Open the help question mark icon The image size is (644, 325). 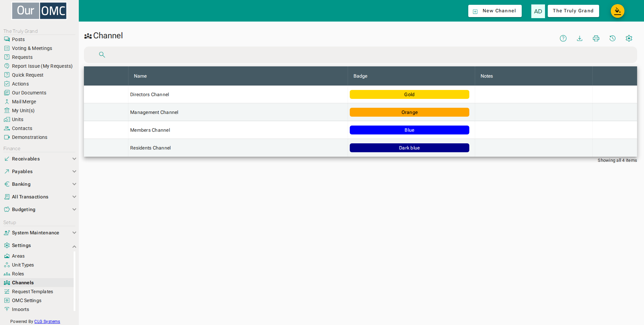(x=563, y=38)
